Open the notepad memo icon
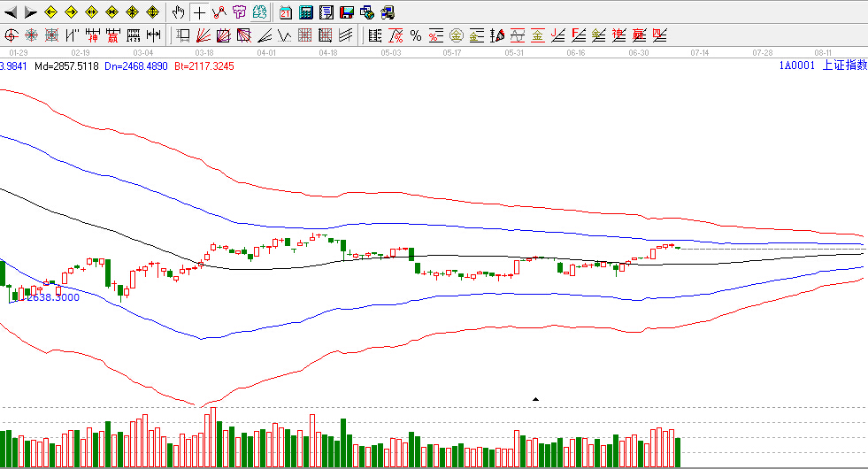 [x=326, y=12]
